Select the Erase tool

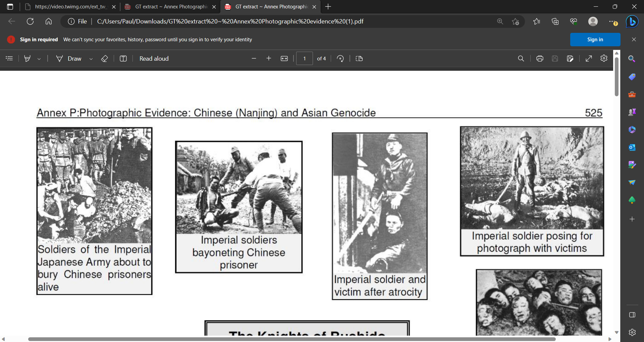104,58
